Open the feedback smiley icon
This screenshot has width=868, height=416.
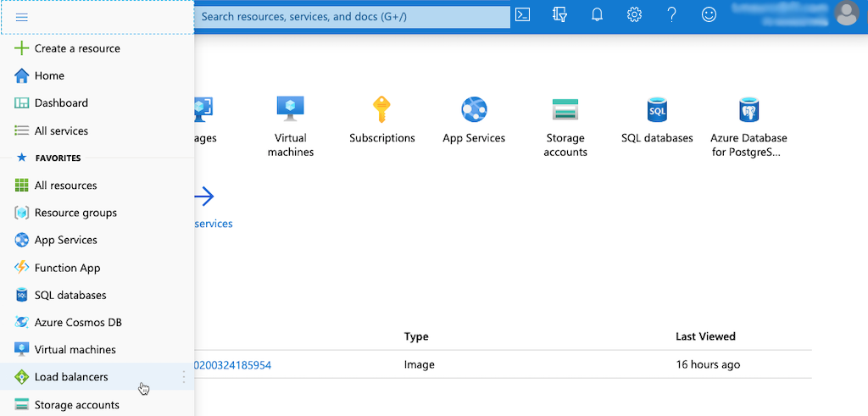709,15
